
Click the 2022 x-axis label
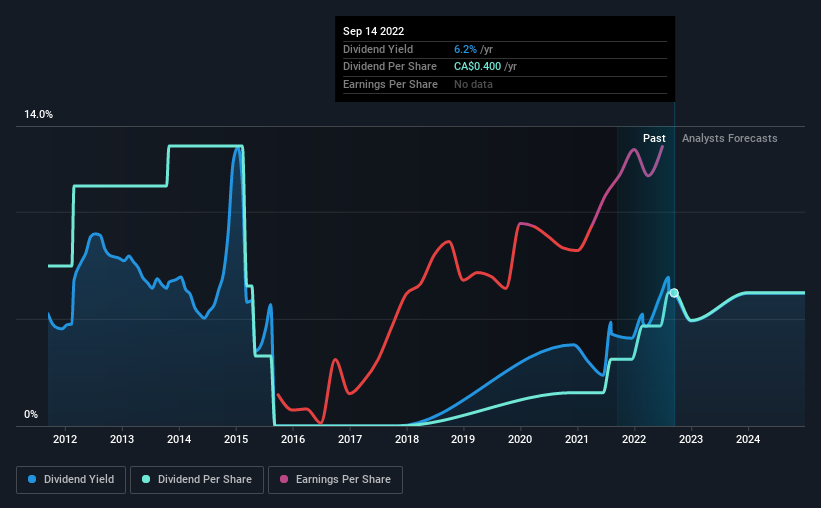pyautogui.click(x=634, y=439)
